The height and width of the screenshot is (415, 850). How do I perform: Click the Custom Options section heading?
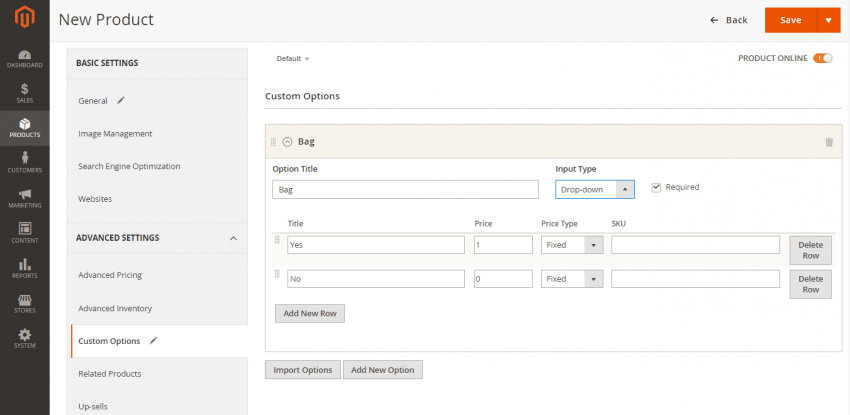[x=302, y=96]
